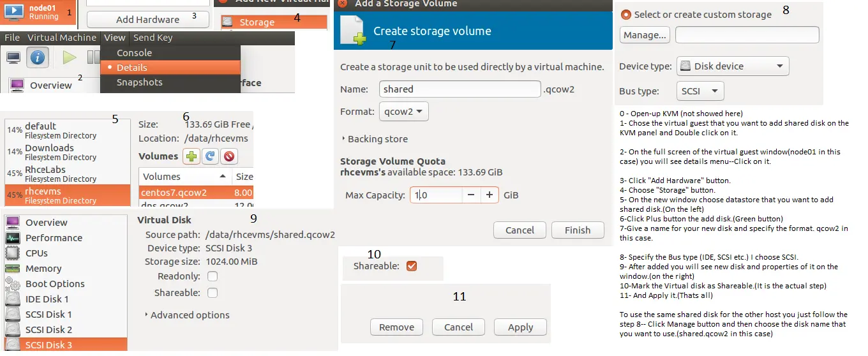Select the Performance hardware entry
Screen dimensions: 868x356
coord(54,238)
